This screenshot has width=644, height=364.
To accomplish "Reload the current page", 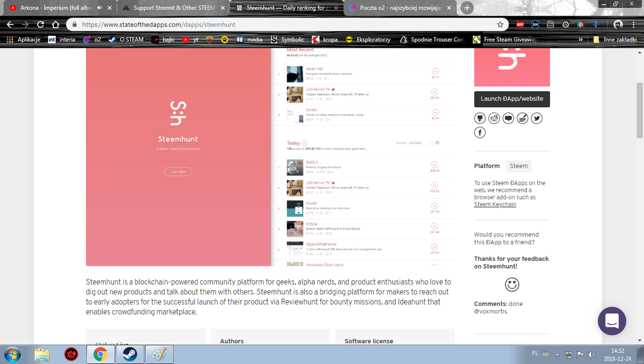I will click(x=41, y=24).
